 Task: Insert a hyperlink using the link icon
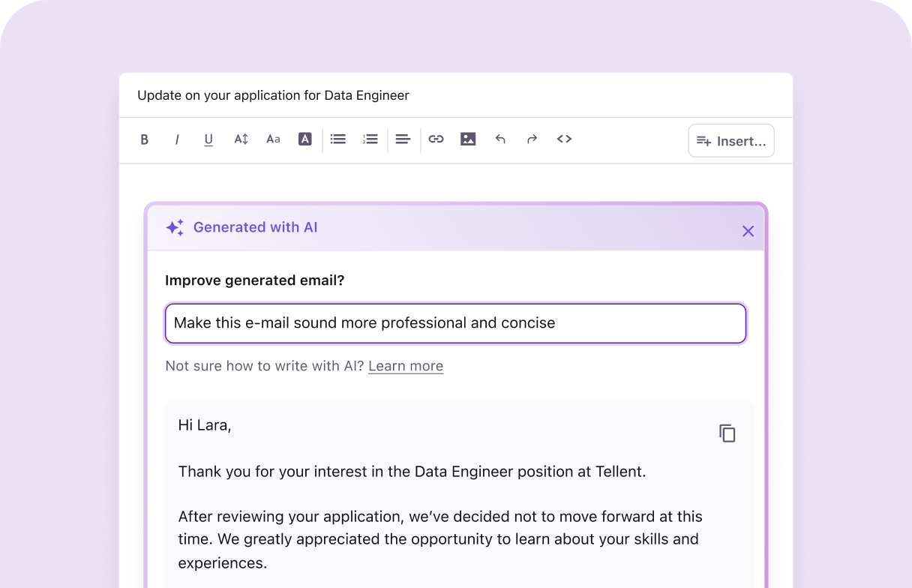(436, 139)
